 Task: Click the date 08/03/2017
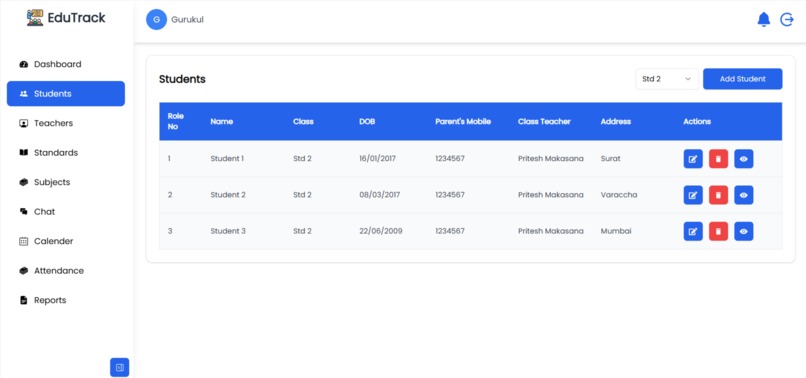[x=379, y=195]
